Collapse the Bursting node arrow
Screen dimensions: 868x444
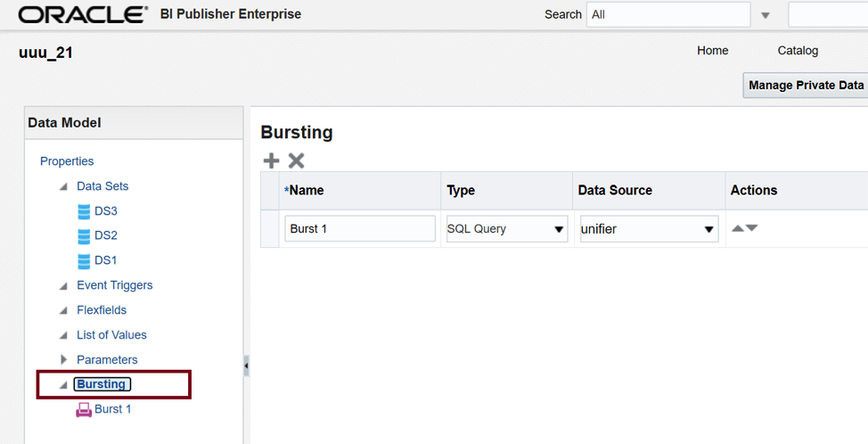click(63, 385)
